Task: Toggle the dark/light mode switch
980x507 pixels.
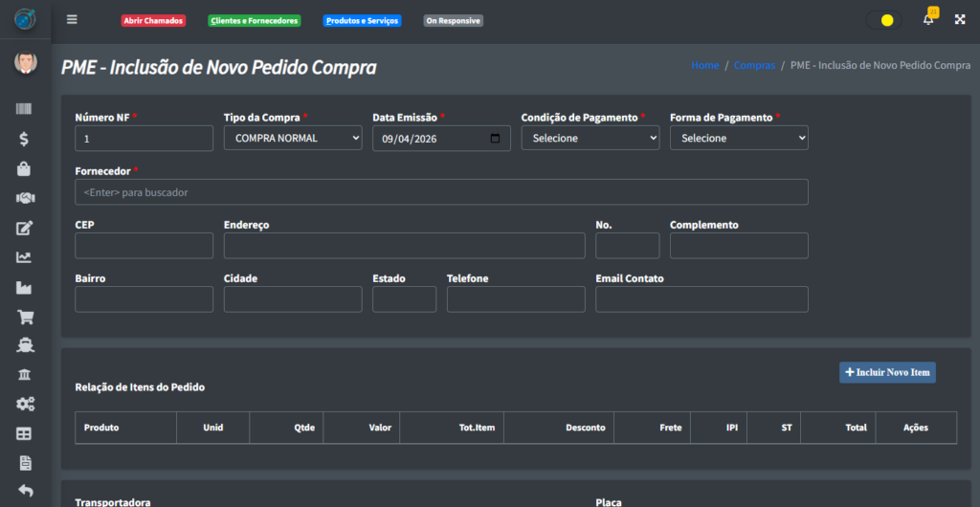Action: click(x=882, y=20)
